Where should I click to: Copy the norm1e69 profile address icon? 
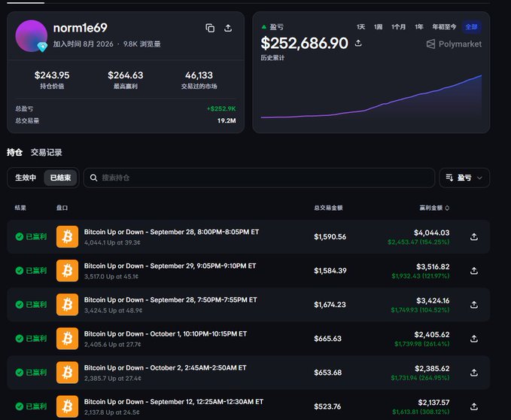pyautogui.click(x=210, y=28)
